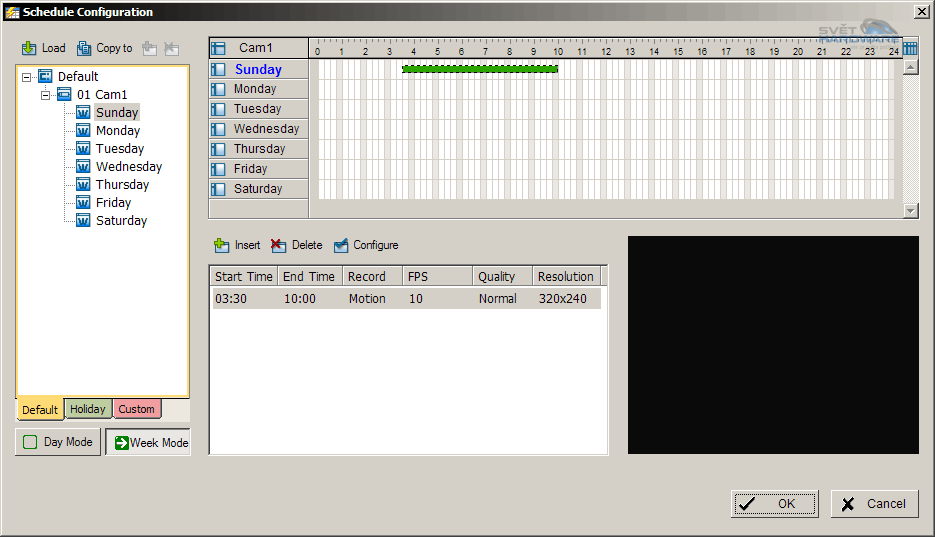Viewport: 935px width, 537px height.
Task: Click the Load schedule icon
Action: pos(29,48)
